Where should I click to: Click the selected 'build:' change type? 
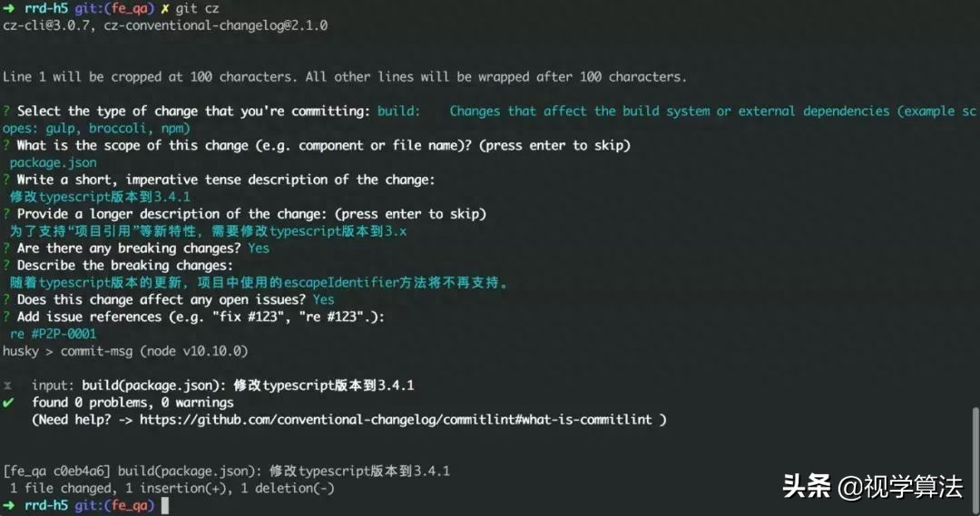pos(398,112)
